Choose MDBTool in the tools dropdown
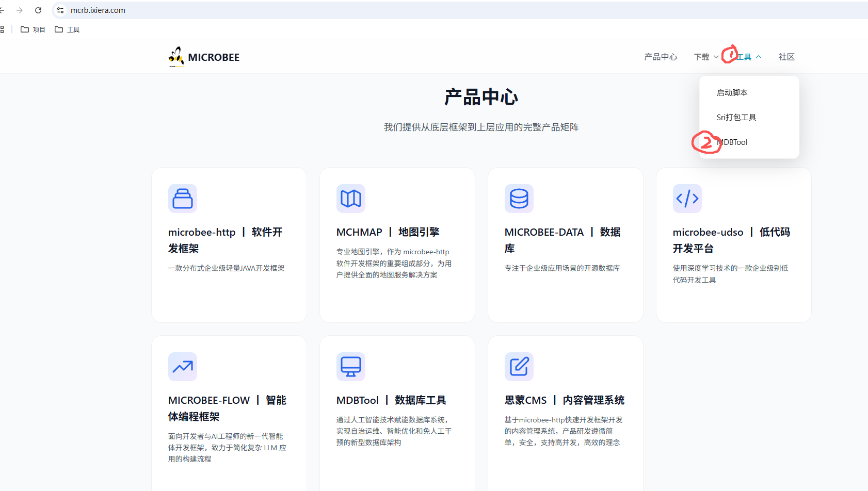This screenshot has height=491, width=868. click(x=734, y=142)
